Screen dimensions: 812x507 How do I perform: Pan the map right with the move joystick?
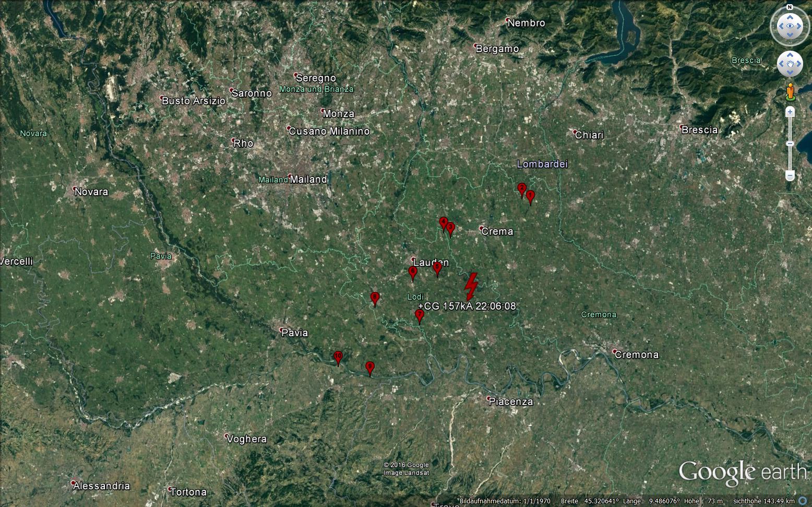(x=799, y=64)
